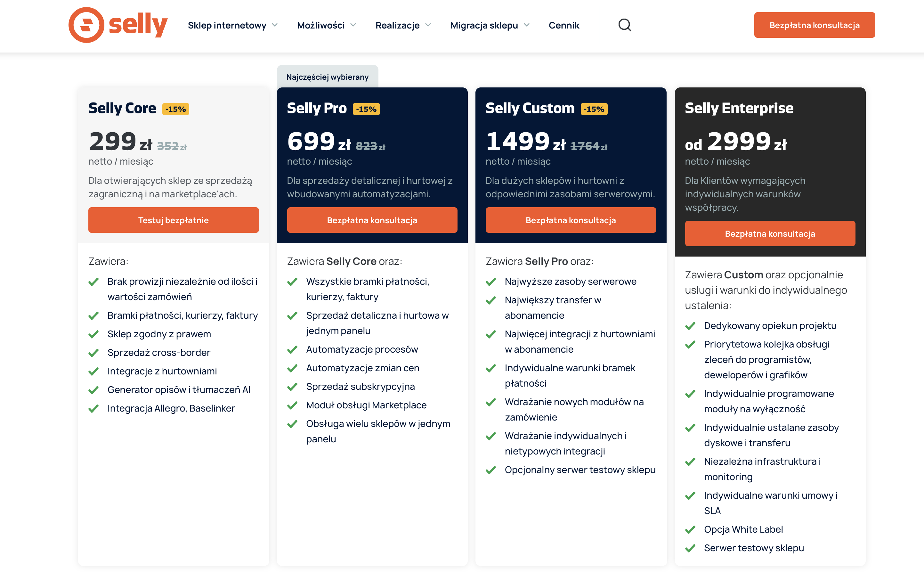Click the crossed-out 823 zł price
This screenshot has width=924, height=581.
point(370,146)
